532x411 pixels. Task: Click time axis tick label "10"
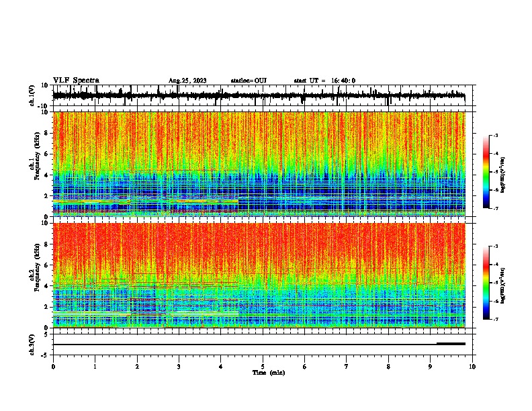472,367
